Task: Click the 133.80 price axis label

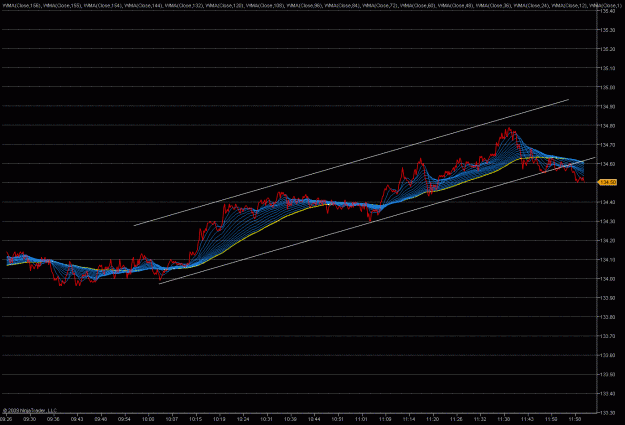Action: 607,317
